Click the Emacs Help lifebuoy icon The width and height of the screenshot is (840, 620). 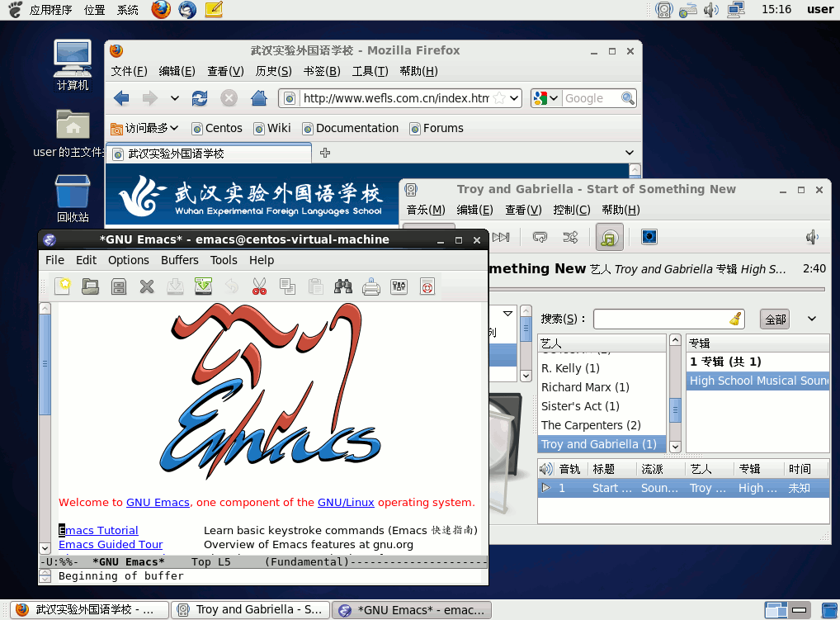(x=427, y=286)
